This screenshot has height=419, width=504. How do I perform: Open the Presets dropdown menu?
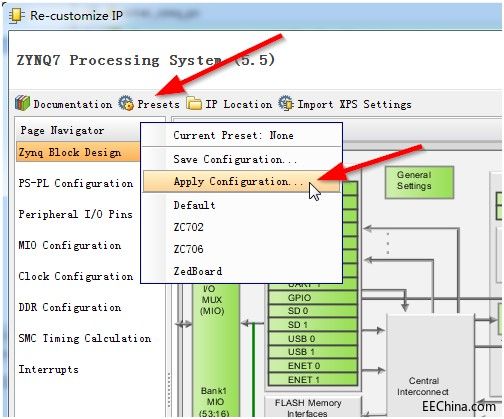point(158,104)
